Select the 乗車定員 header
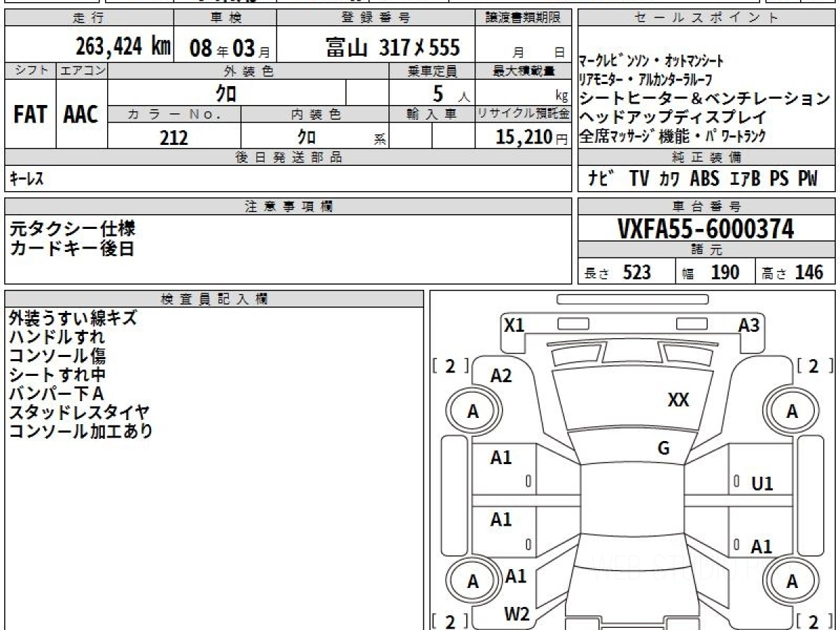The height and width of the screenshot is (630, 840). click(x=433, y=70)
